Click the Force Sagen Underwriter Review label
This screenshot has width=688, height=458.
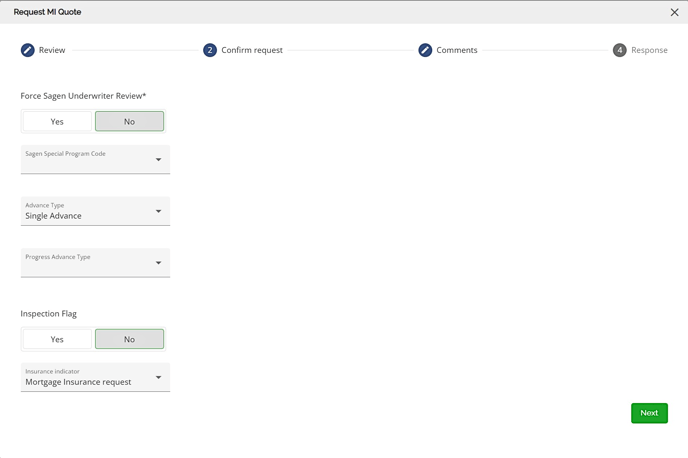point(83,96)
